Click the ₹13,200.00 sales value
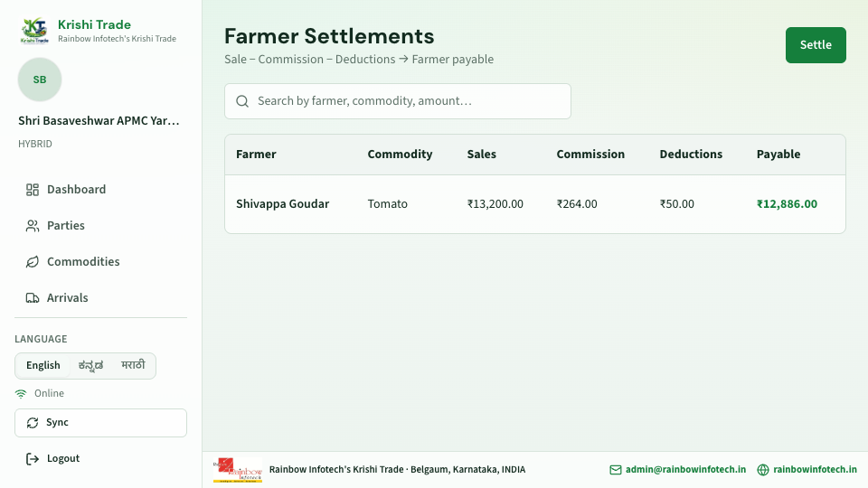 pos(495,204)
